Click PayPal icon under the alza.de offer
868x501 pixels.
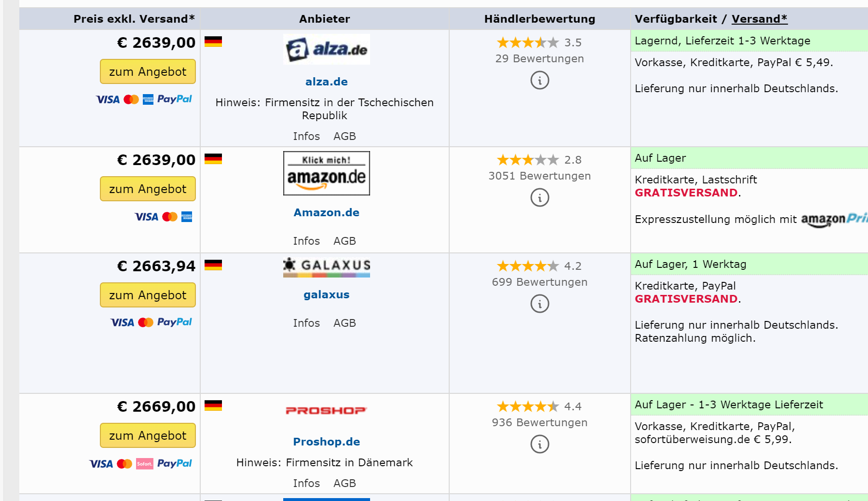click(174, 99)
